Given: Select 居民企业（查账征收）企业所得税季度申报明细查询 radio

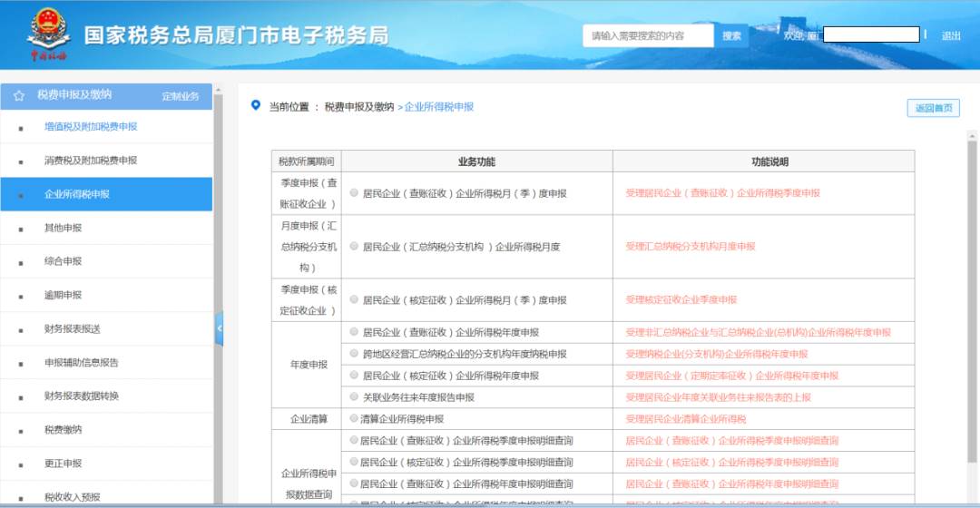Looking at the screenshot, I should coord(355,440).
